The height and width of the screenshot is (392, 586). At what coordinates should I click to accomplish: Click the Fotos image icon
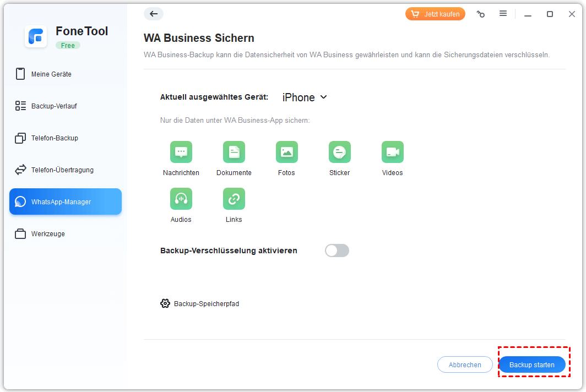286,152
